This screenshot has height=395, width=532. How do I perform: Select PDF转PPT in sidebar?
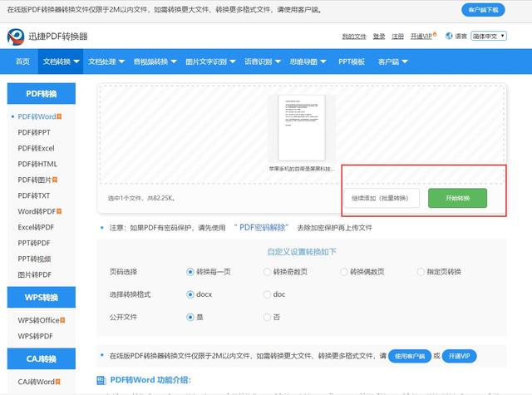[34, 132]
